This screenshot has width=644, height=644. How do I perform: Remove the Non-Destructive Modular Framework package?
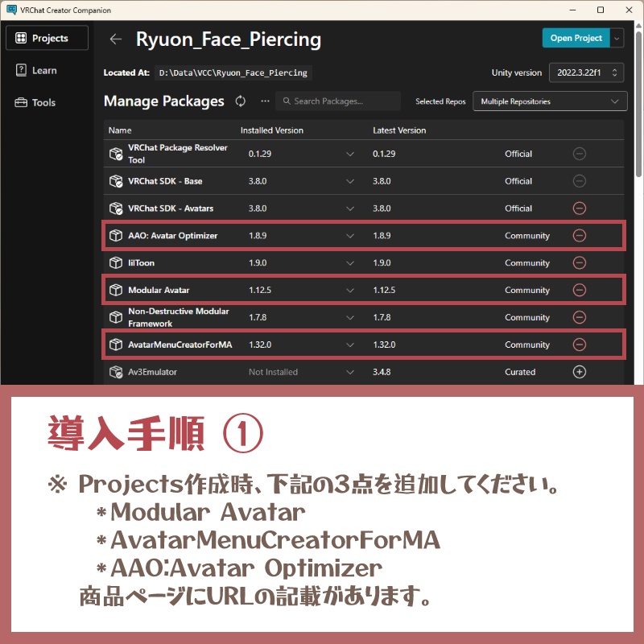click(579, 317)
